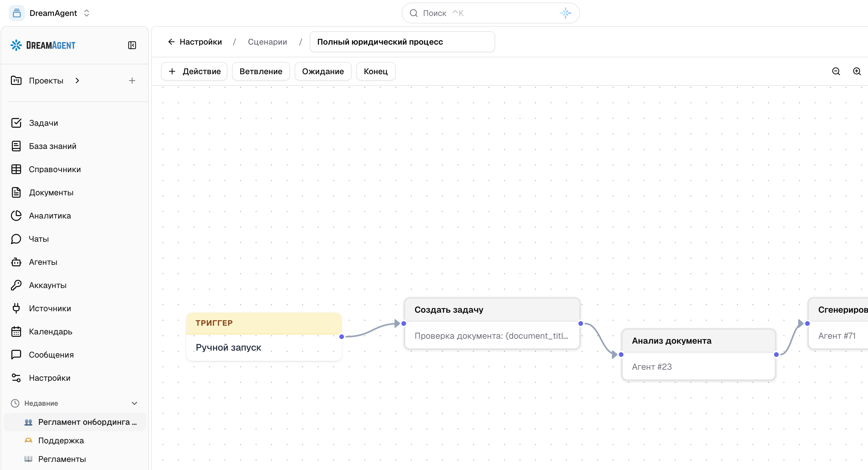868x470 pixels.
Task: Collapse the Недавние recent section
Action: point(134,403)
